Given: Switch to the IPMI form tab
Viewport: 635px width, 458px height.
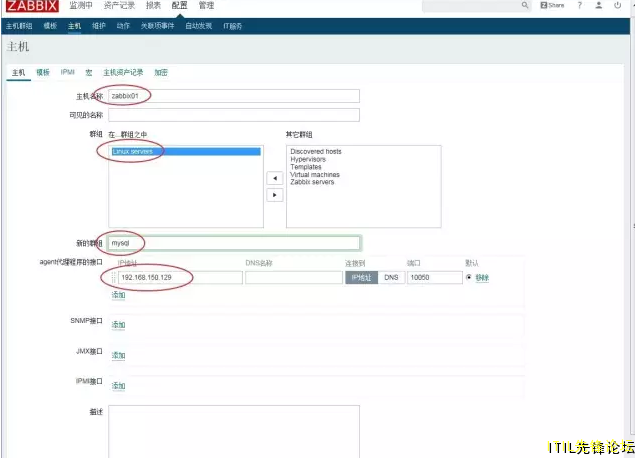Looking at the screenshot, I should coord(68,72).
